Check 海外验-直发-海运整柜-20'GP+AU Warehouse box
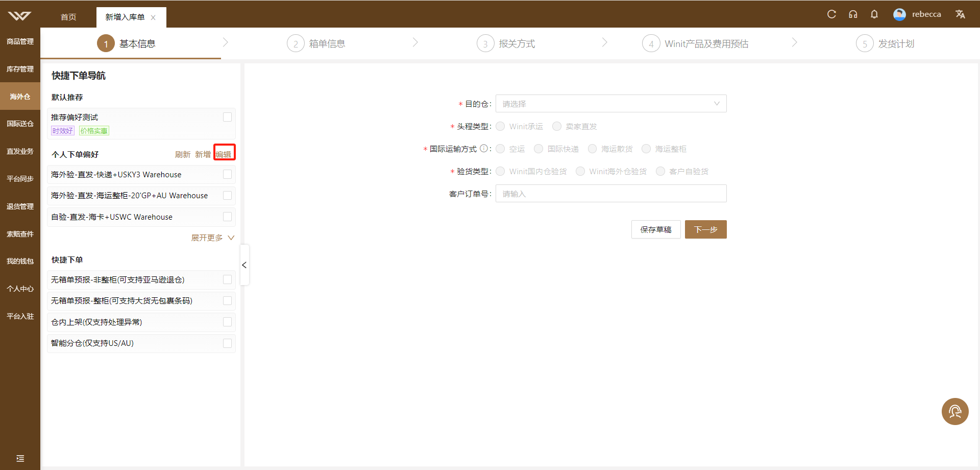Viewport: 980px width, 470px height. click(x=228, y=195)
